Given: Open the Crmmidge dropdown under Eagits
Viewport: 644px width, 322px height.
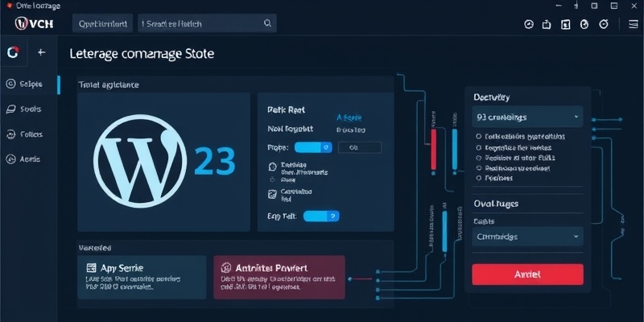Looking at the screenshot, I should tap(527, 237).
